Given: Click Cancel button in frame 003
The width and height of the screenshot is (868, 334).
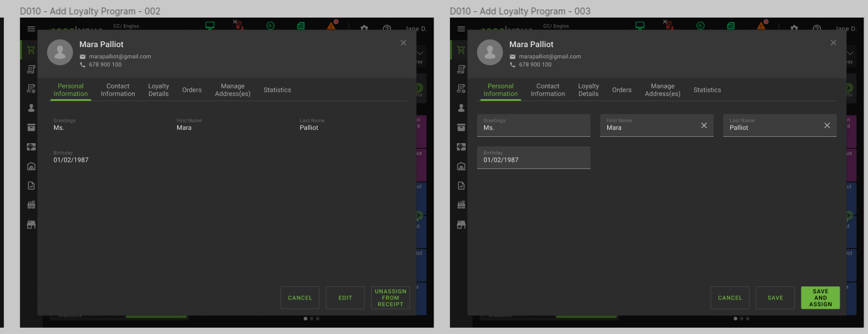Looking at the screenshot, I should pyautogui.click(x=730, y=298).
